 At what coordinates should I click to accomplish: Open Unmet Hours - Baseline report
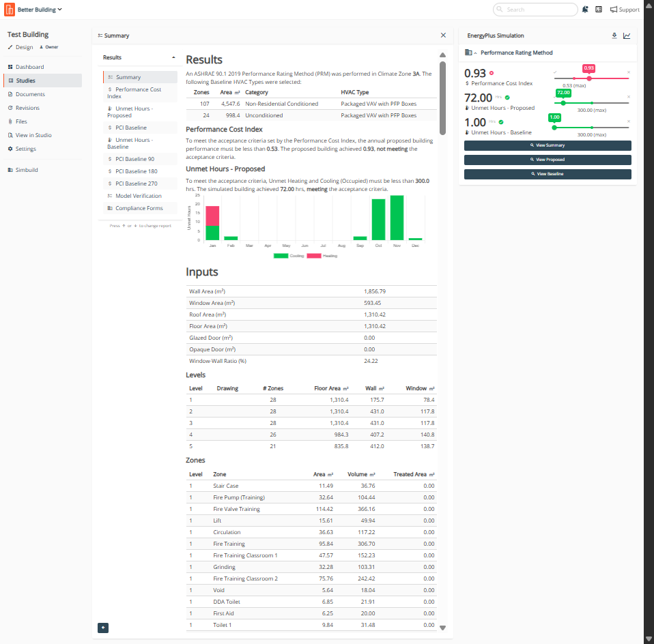tap(140, 143)
